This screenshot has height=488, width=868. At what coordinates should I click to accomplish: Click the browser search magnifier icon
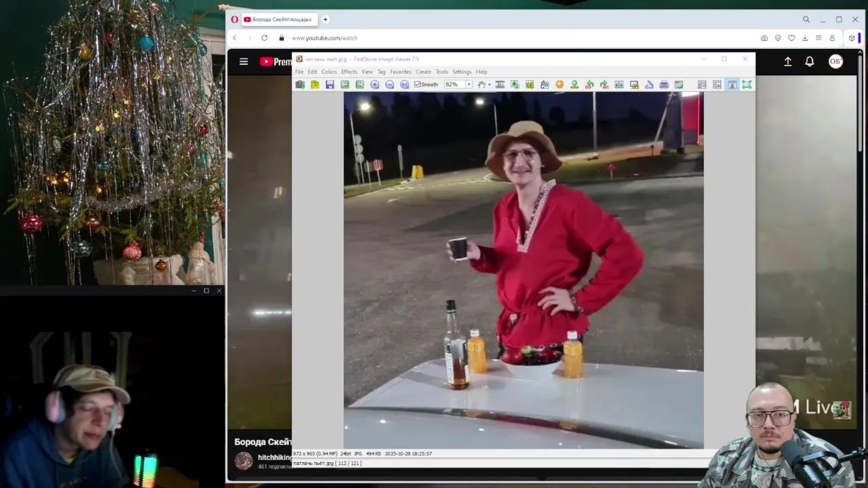806,20
